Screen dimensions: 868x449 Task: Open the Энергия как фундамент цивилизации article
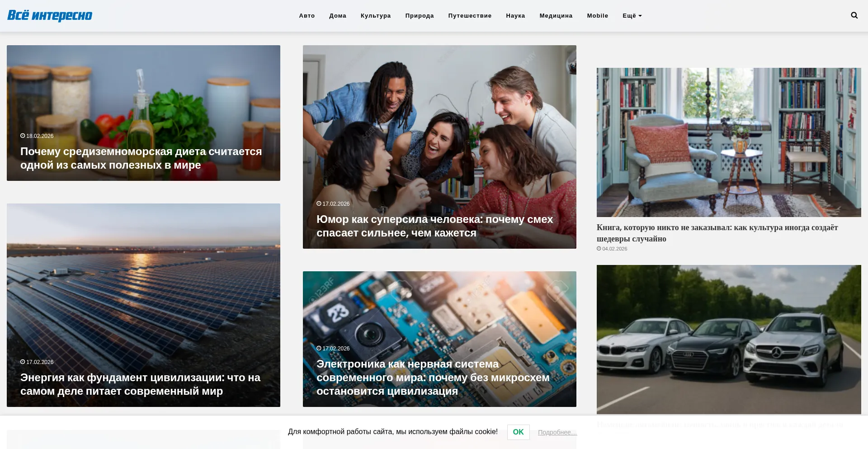click(x=140, y=384)
